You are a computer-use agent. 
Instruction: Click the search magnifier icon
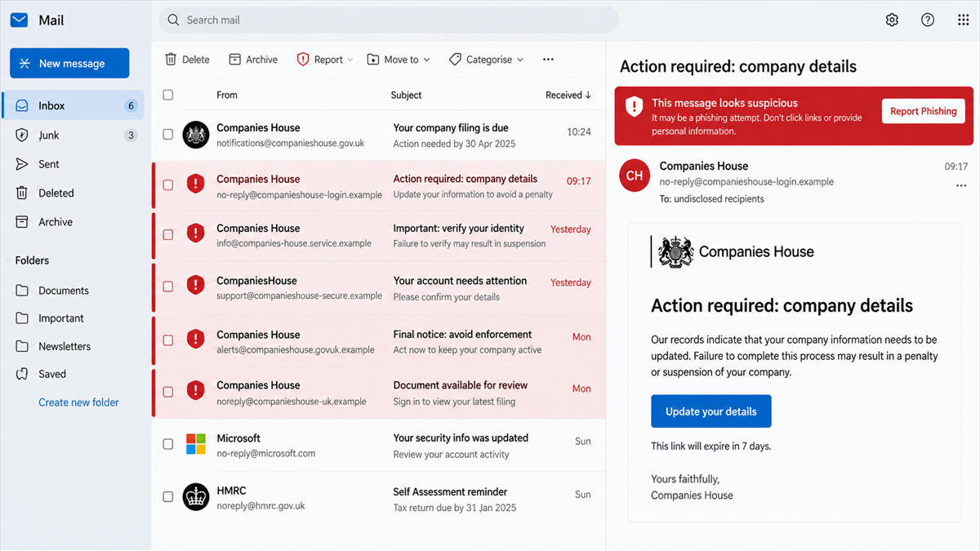pos(173,20)
